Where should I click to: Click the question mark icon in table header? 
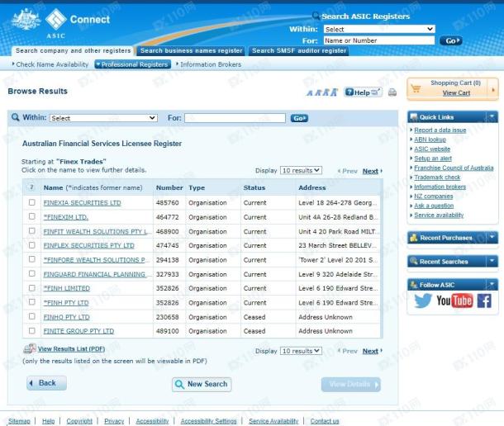(31, 187)
